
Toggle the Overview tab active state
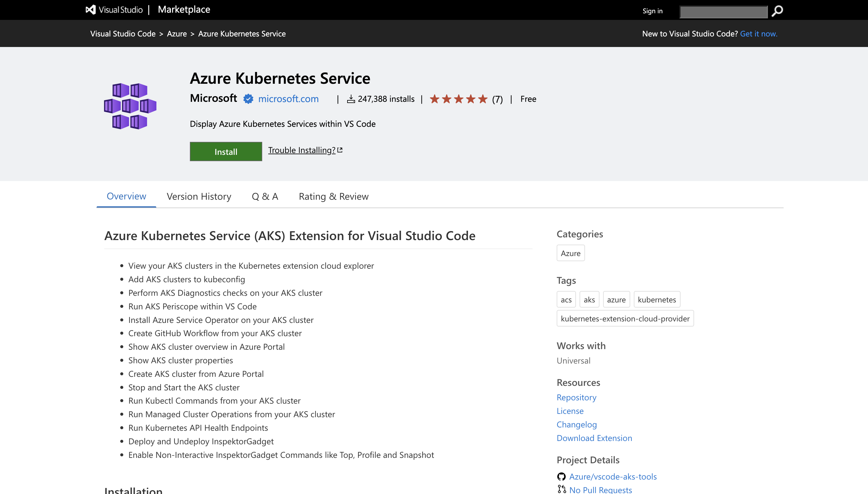(x=126, y=196)
